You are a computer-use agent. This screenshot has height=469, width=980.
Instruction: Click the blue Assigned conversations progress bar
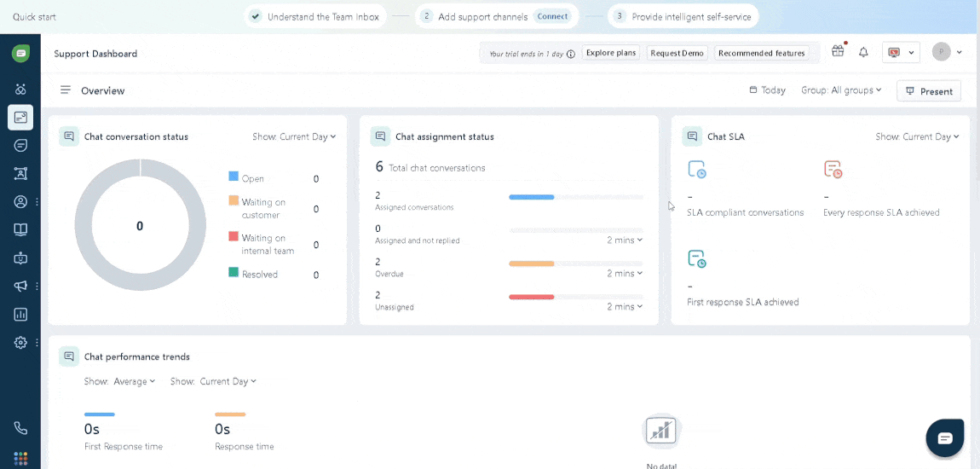click(532, 197)
